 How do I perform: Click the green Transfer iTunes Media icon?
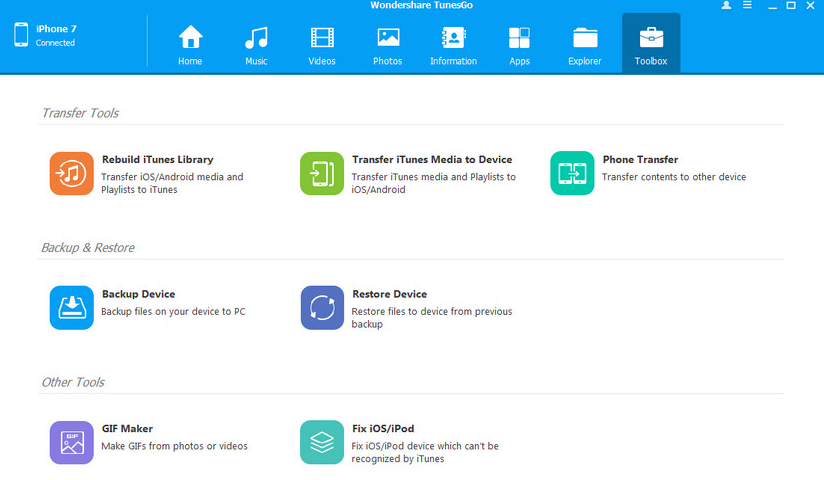pos(322,173)
